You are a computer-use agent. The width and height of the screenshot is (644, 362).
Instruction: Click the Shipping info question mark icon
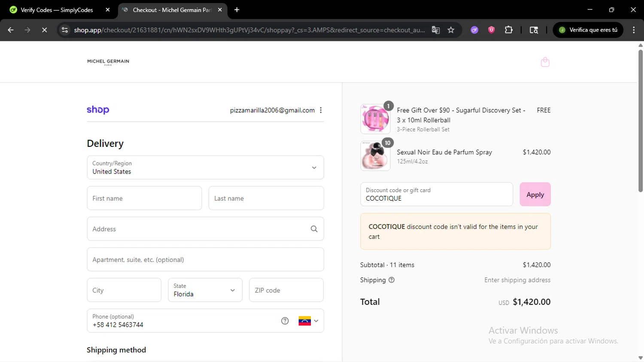(x=392, y=280)
